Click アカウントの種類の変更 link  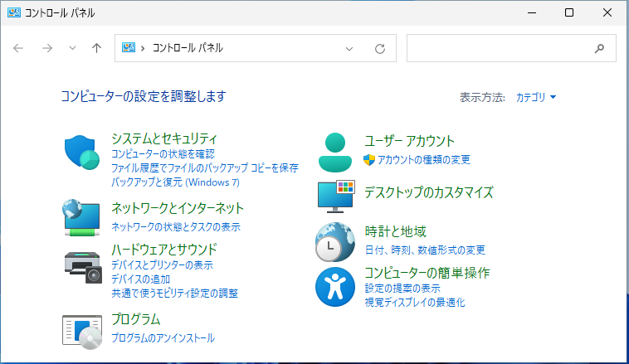click(423, 159)
